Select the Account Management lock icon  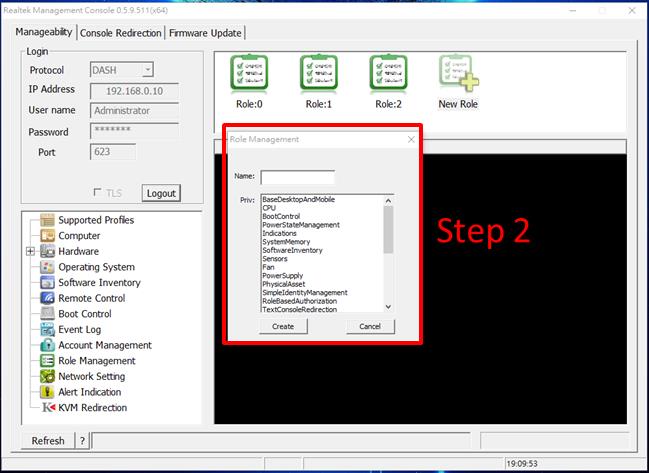(x=47, y=345)
